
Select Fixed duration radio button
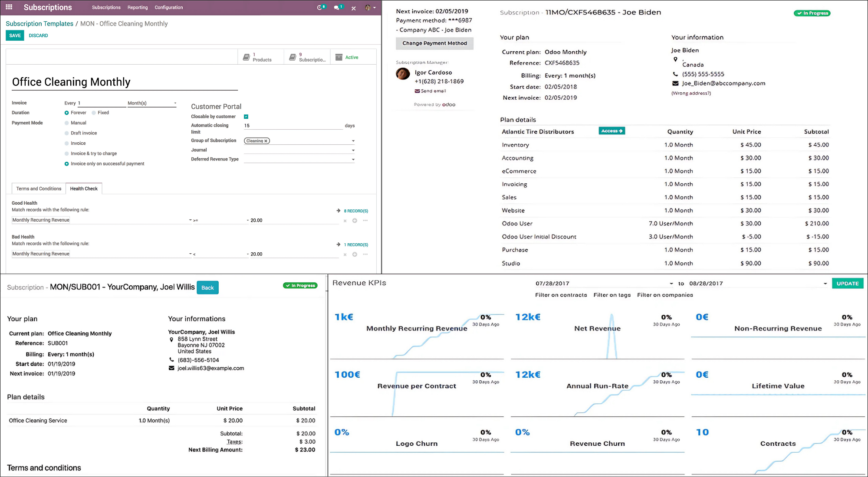[94, 113]
